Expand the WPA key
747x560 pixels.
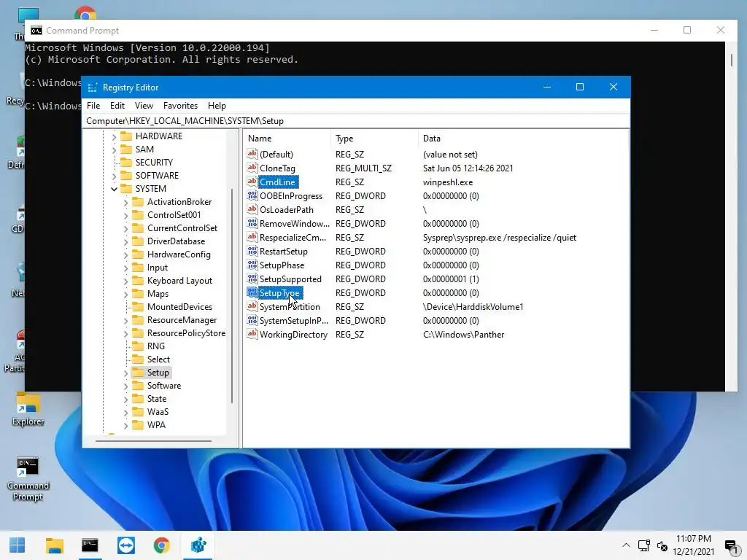(x=125, y=426)
